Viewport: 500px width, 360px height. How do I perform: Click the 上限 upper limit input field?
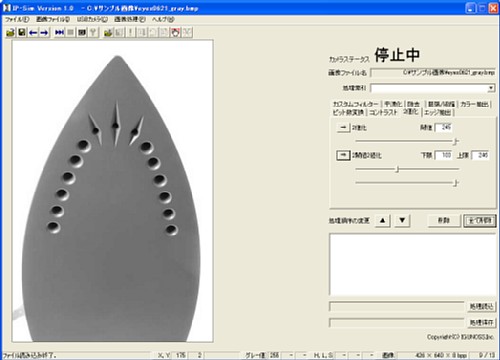480,155
